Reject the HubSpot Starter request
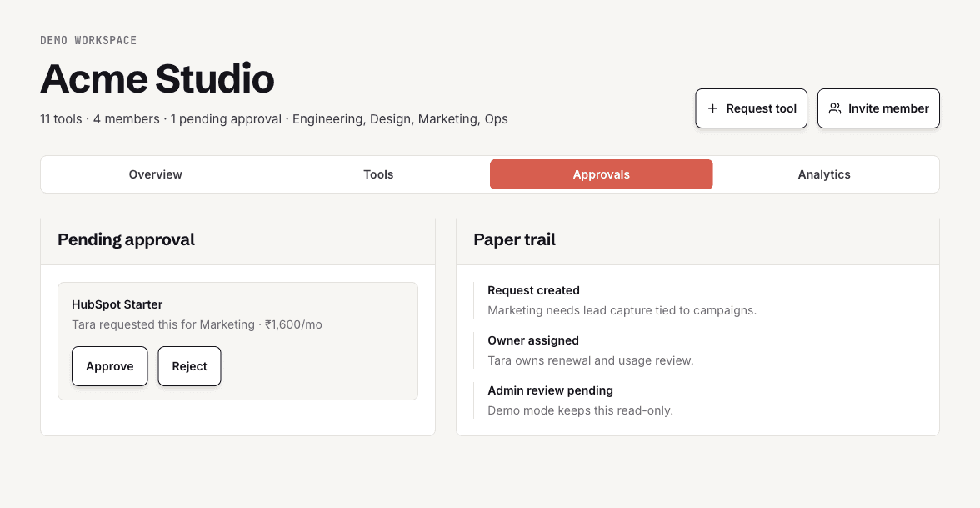 pos(189,366)
